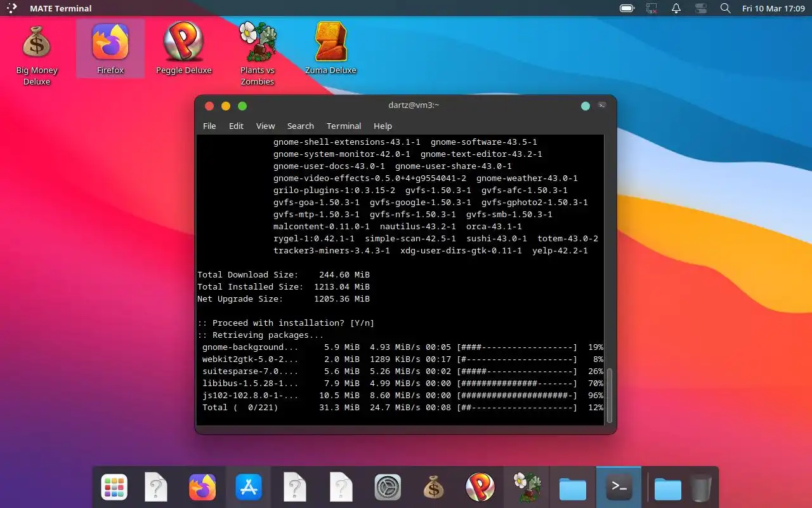The width and height of the screenshot is (812, 508).
Task: Open the clock showing Fri 10 Mar 17:09
Action: point(773,8)
